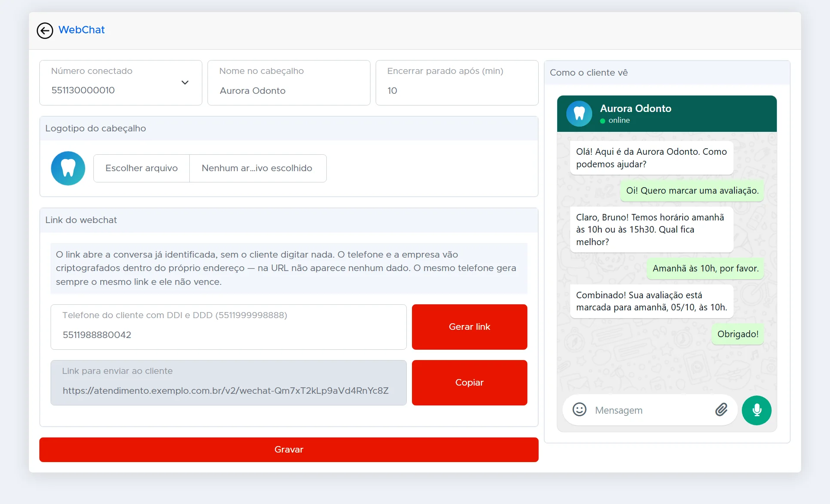
Task: Open the WebChat title link
Action: pos(81,30)
